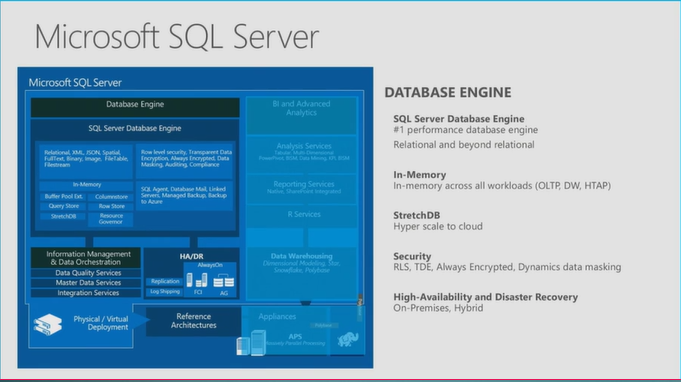Select the large slide title 'Microsoft SQL Server'
This screenshot has width=681, height=382.
(x=177, y=36)
